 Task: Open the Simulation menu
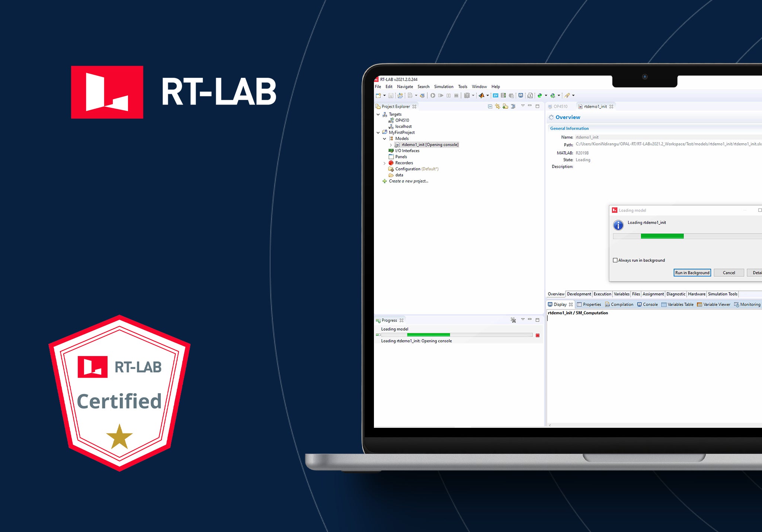444,87
